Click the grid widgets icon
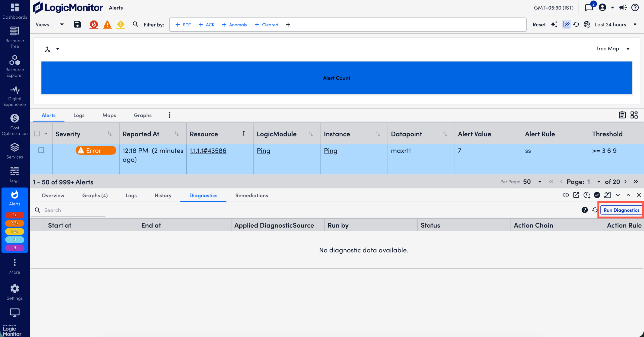This screenshot has width=644, height=337. pos(634,115)
